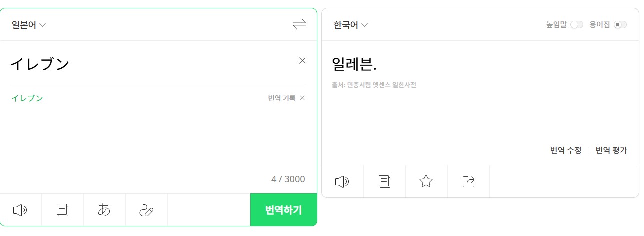Toggle the 높임말 honorific switch
644x236 pixels.
click(x=577, y=25)
